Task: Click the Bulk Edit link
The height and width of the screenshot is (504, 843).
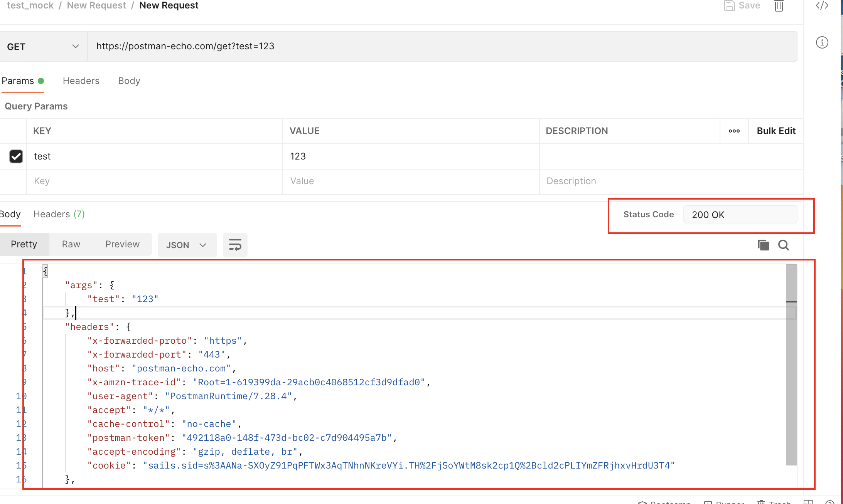Action: 776,131
